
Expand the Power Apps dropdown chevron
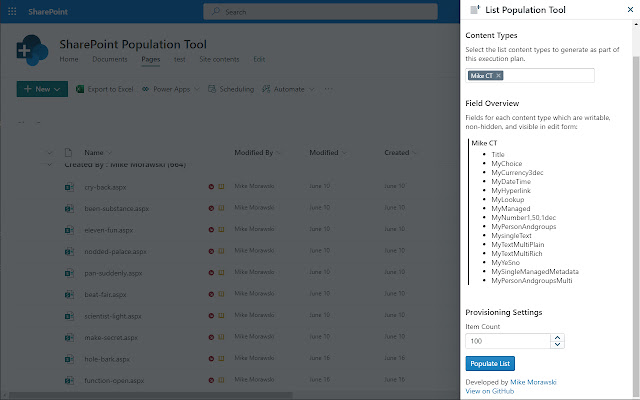pos(197,89)
